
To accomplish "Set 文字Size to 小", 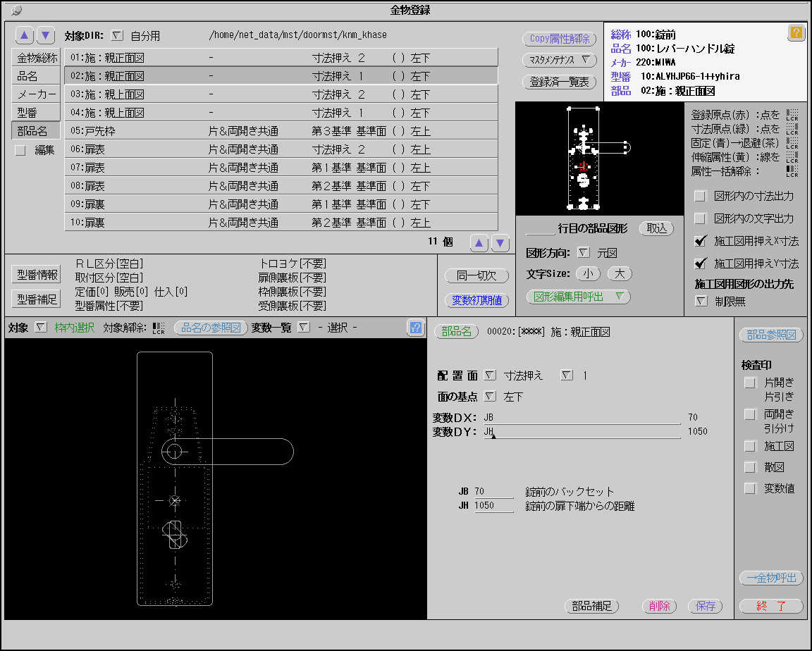I will coord(588,274).
